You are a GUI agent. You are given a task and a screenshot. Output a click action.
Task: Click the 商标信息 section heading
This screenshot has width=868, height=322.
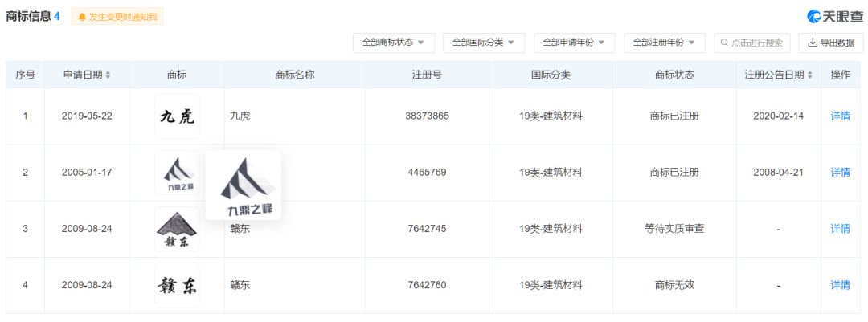coord(28,17)
